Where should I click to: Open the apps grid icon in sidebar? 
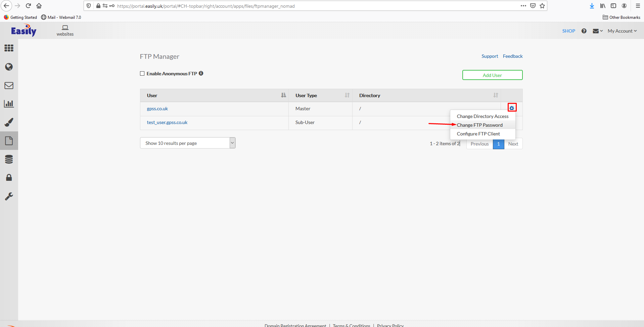(9, 48)
